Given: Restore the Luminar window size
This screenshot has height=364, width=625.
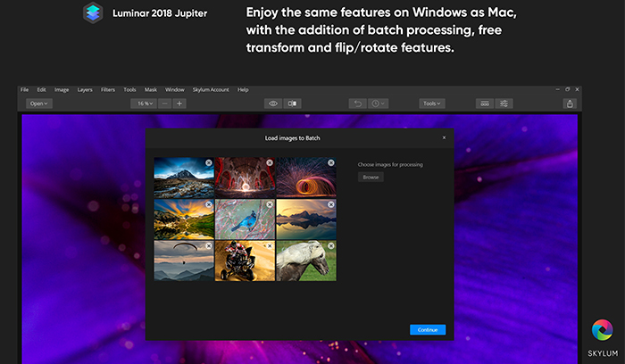Looking at the screenshot, I should point(567,89).
